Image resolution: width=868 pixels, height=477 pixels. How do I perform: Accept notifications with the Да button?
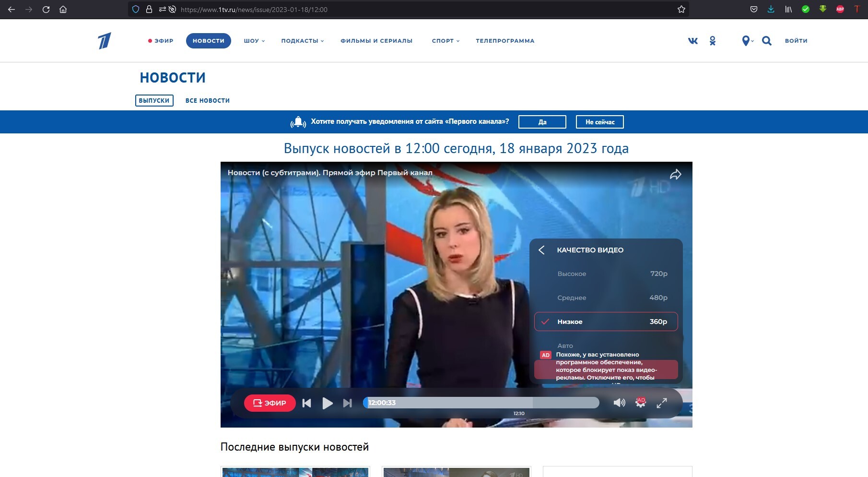point(542,122)
